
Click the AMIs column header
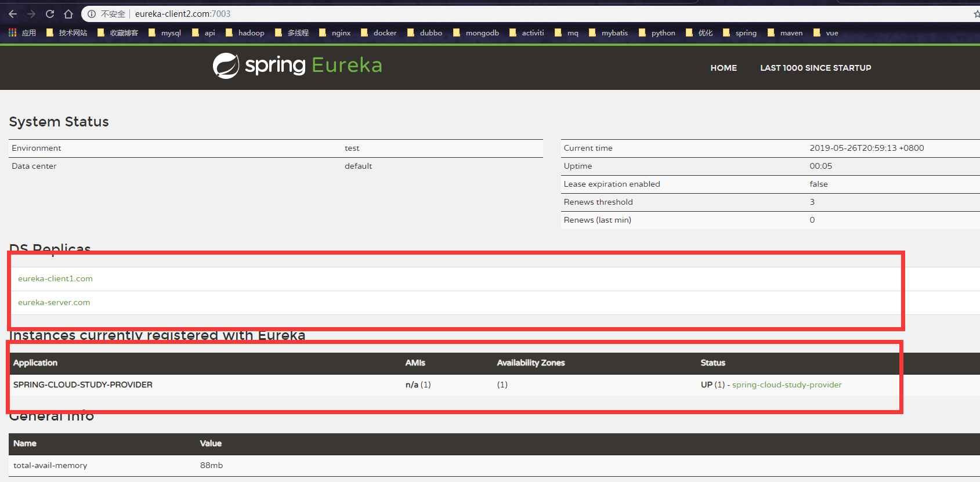point(415,363)
